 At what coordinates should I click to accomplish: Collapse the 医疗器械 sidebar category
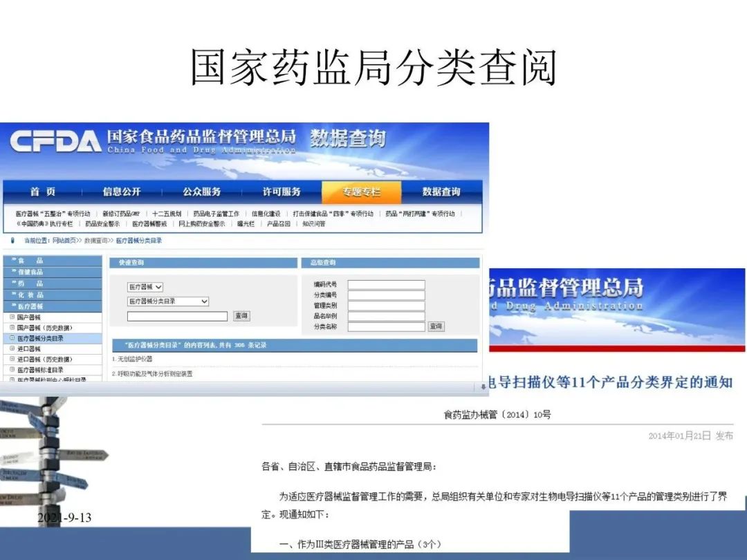[x=53, y=306]
